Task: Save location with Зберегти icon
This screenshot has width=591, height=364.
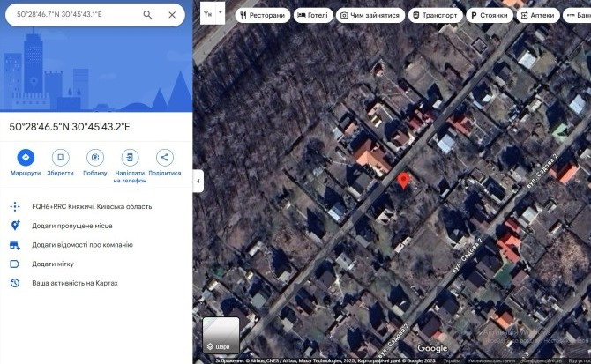Action: [60, 158]
